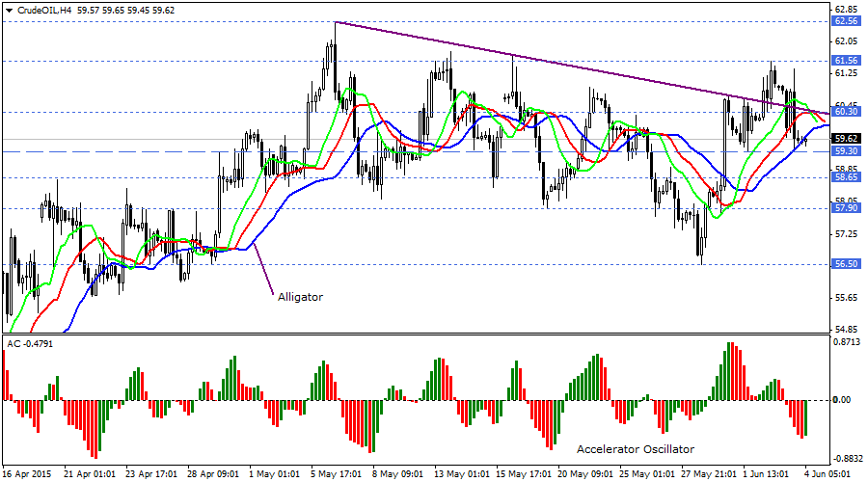Click the 0.8713 oscillator scale label
Viewport: 868px width, 482px height.
(848, 342)
